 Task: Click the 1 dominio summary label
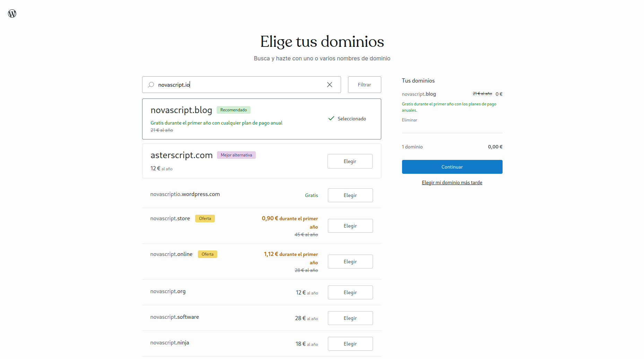click(412, 147)
